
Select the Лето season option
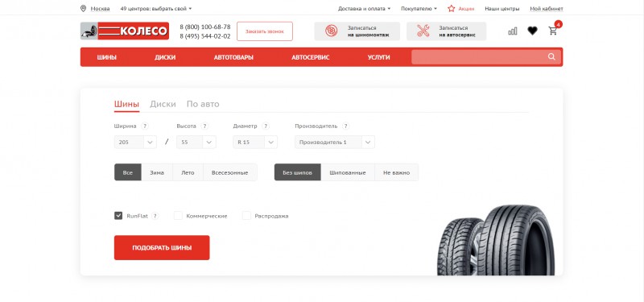188,172
